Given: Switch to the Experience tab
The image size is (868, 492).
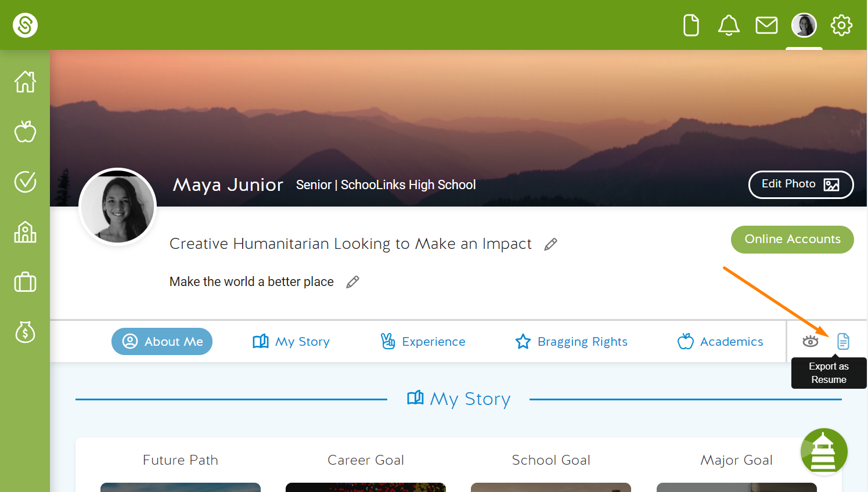Looking at the screenshot, I should coord(423,341).
